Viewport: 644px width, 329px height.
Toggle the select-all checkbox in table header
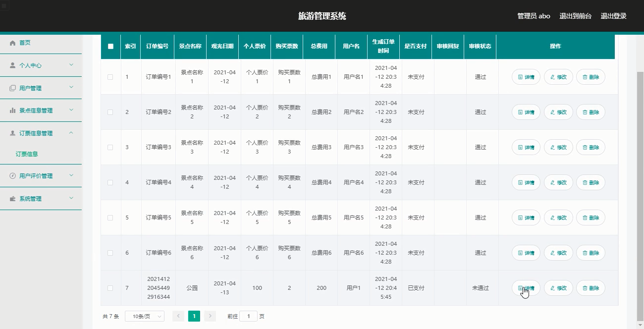click(110, 46)
